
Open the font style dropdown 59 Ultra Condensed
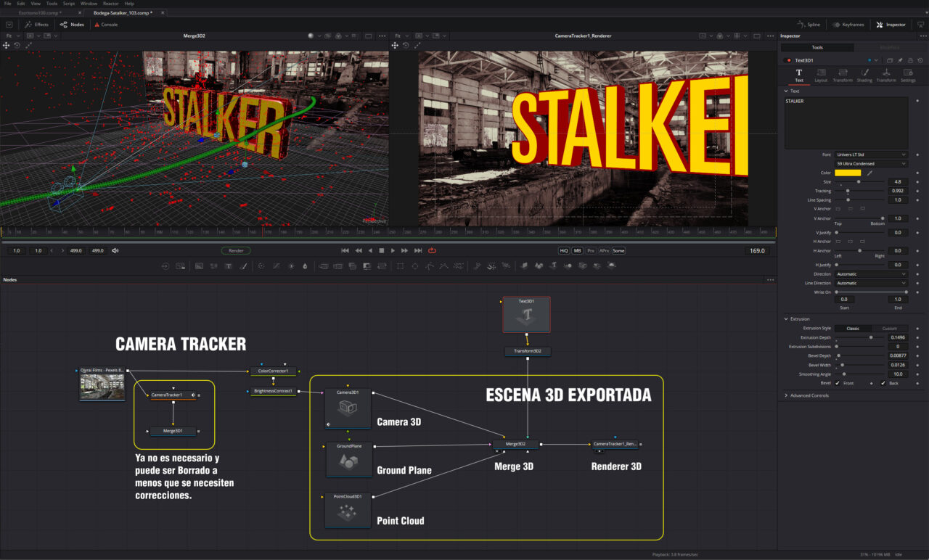point(871,164)
